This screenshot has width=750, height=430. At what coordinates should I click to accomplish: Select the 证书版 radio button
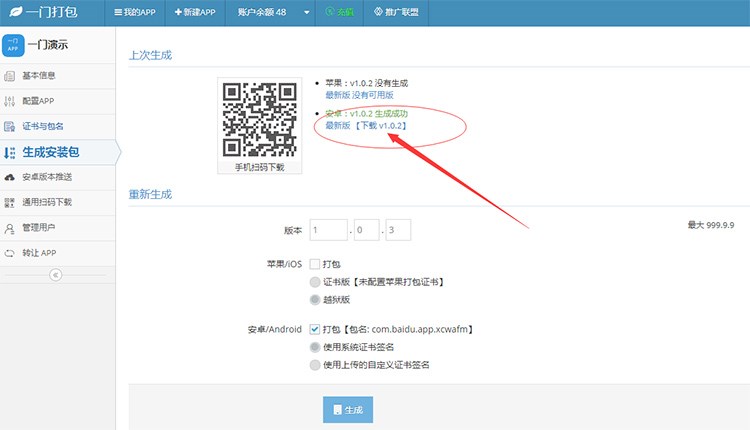315,282
